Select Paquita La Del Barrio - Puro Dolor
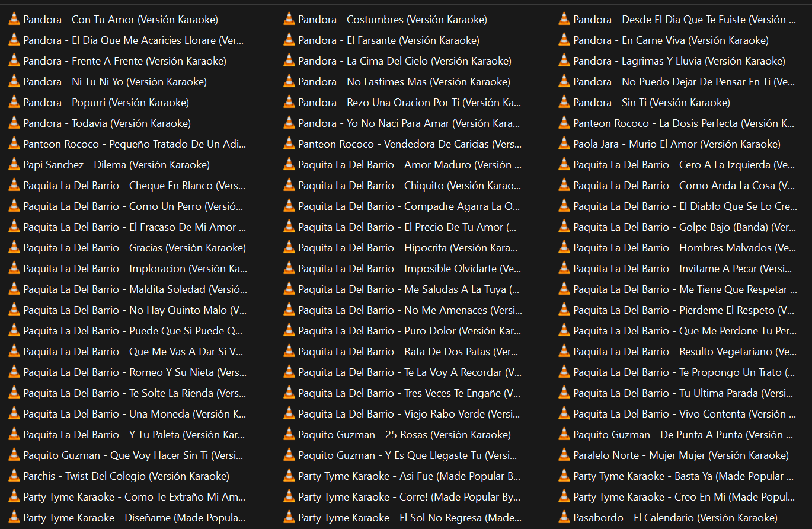The image size is (812, 529). point(409,331)
